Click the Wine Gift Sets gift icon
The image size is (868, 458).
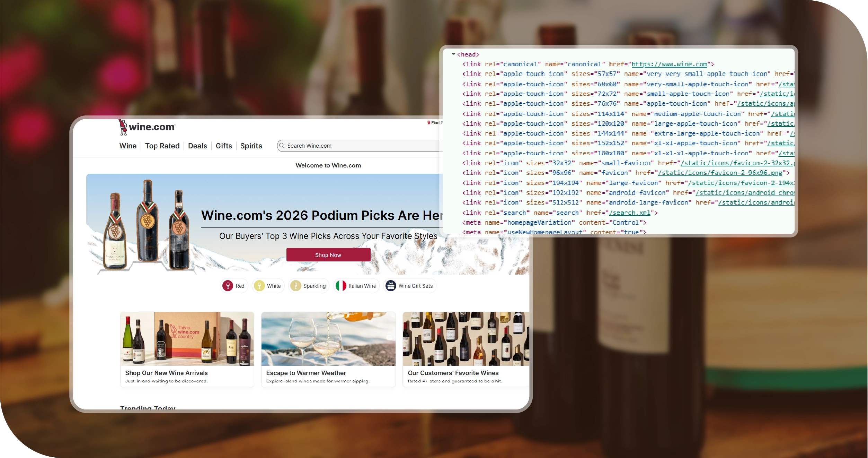tap(391, 286)
